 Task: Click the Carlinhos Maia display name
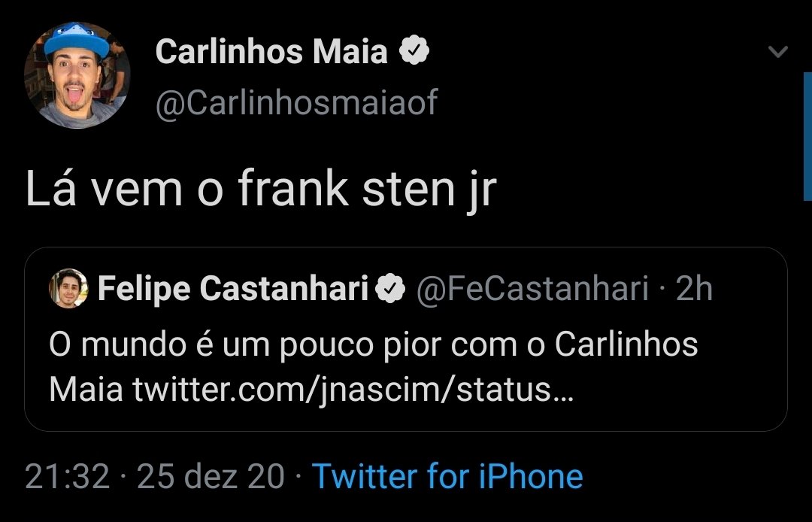tap(271, 53)
